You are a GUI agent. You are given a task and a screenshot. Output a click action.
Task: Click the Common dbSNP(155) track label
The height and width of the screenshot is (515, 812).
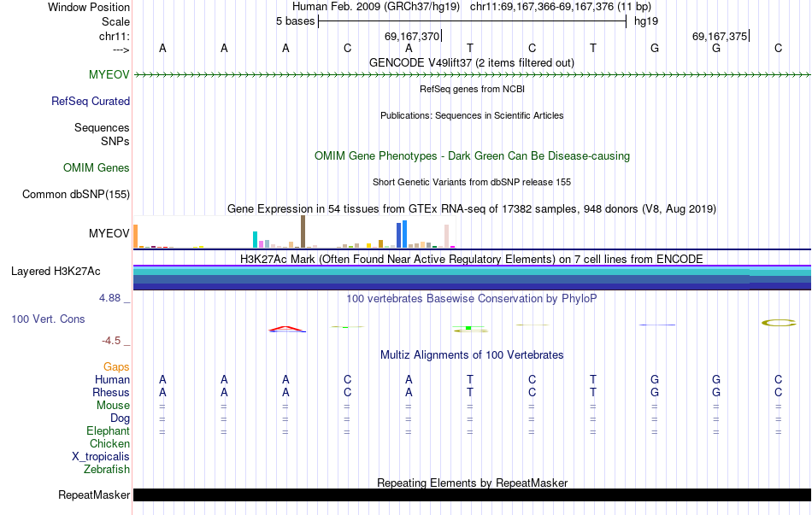(x=76, y=194)
